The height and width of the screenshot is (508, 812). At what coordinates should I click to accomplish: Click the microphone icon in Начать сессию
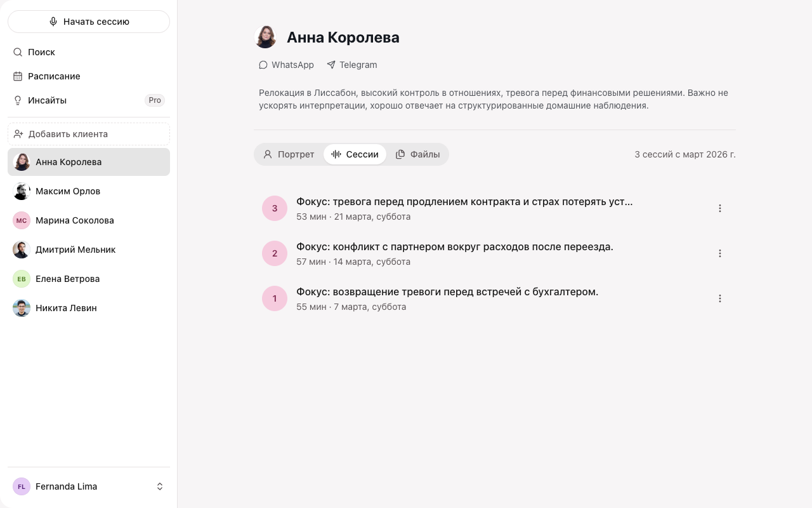click(53, 22)
